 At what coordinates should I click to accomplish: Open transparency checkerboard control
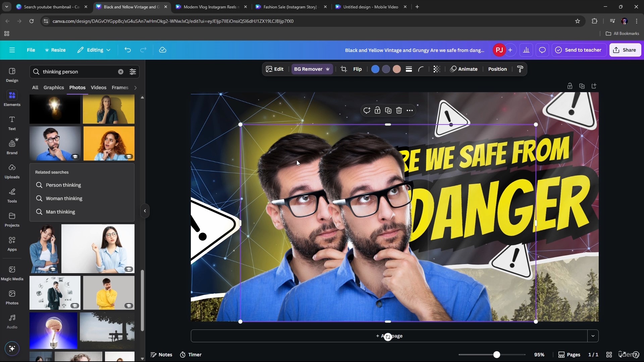tap(437, 69)
